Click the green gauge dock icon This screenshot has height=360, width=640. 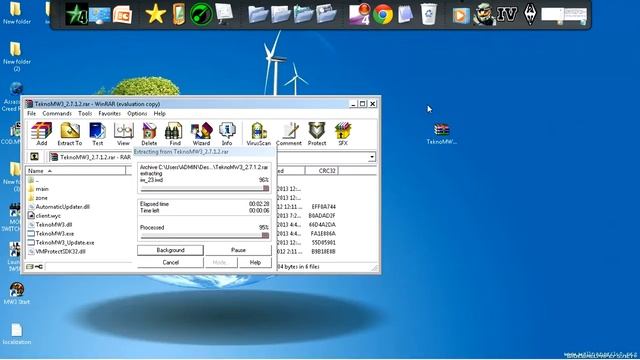[x=201, y=14]
